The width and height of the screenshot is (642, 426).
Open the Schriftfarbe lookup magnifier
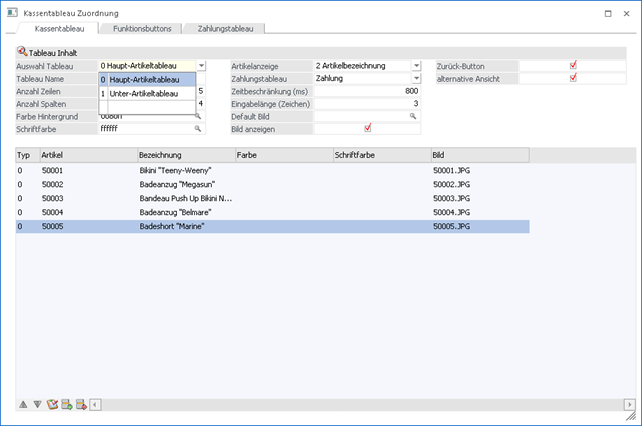pos(198,129)
